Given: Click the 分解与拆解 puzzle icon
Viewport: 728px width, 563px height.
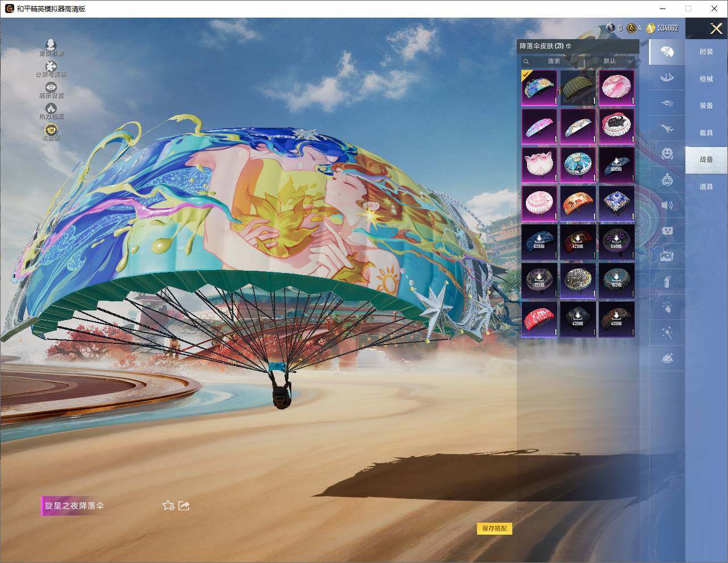Looking at the screenshot, I should 51,67.
